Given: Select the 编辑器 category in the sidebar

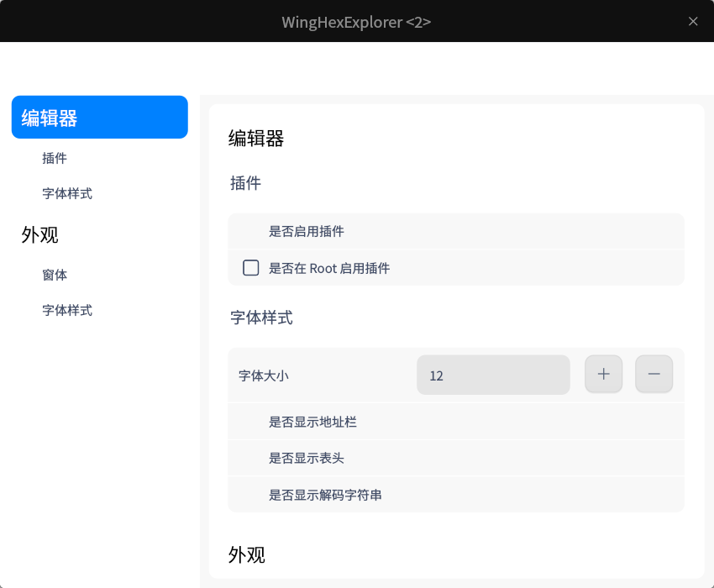Looking at the screenshot, I should click(100, 117).
